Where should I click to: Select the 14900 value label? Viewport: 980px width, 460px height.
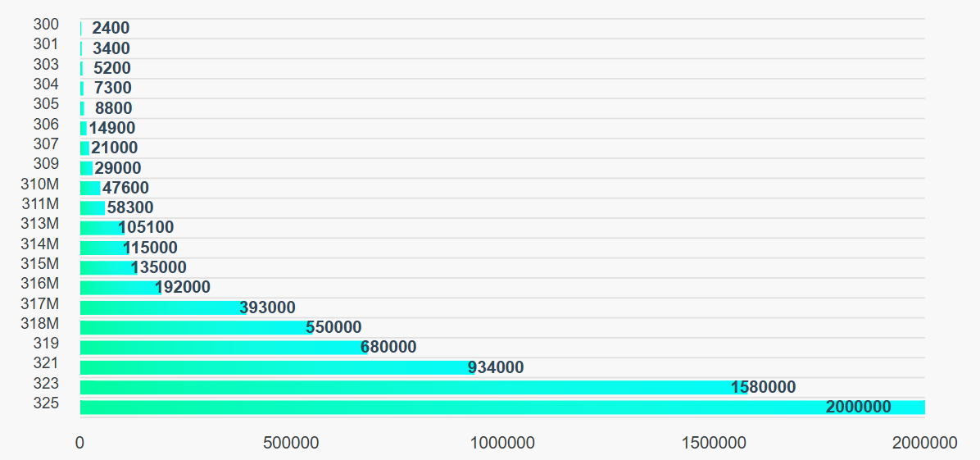click(112, 128)
